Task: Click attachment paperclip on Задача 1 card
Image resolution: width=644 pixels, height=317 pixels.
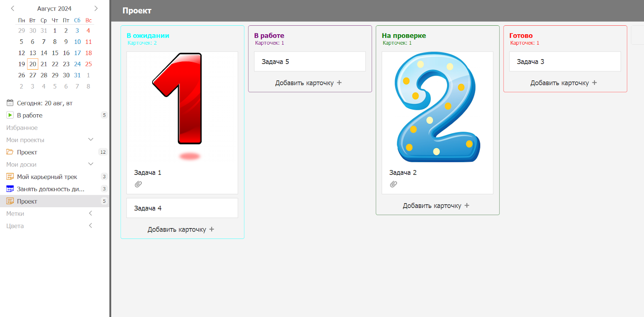Action: 138,184
